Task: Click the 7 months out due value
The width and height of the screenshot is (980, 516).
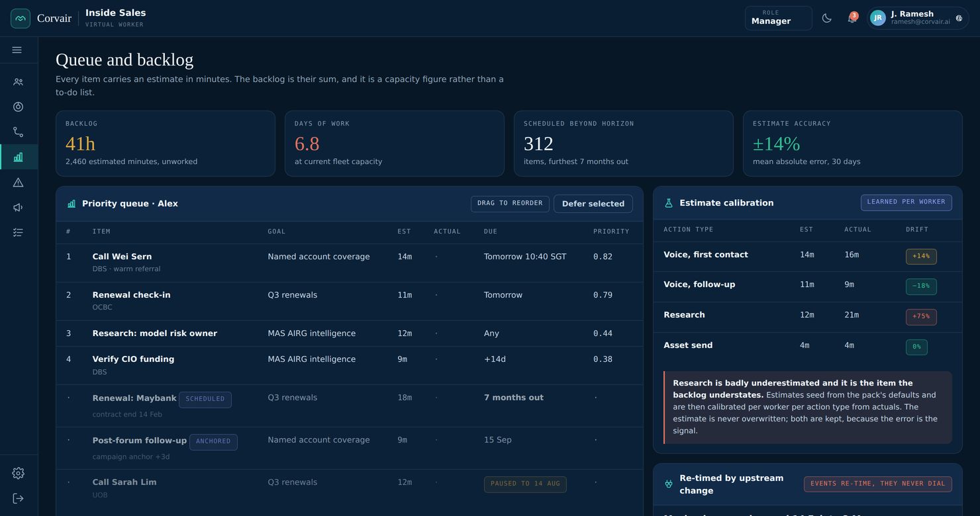Action: pos(514,398)
